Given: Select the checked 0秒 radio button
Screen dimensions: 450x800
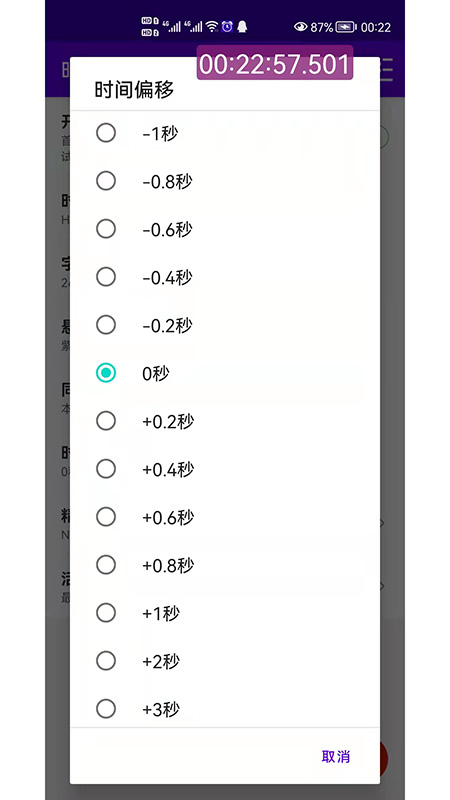Looking at the screenshot, I should pos(224,373).
